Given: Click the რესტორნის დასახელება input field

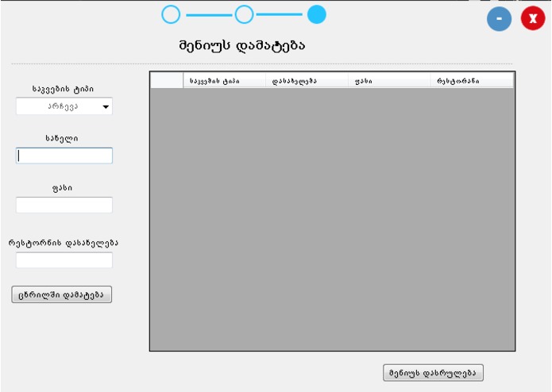Looking at the screenshot, I should (x=64, y=260).
